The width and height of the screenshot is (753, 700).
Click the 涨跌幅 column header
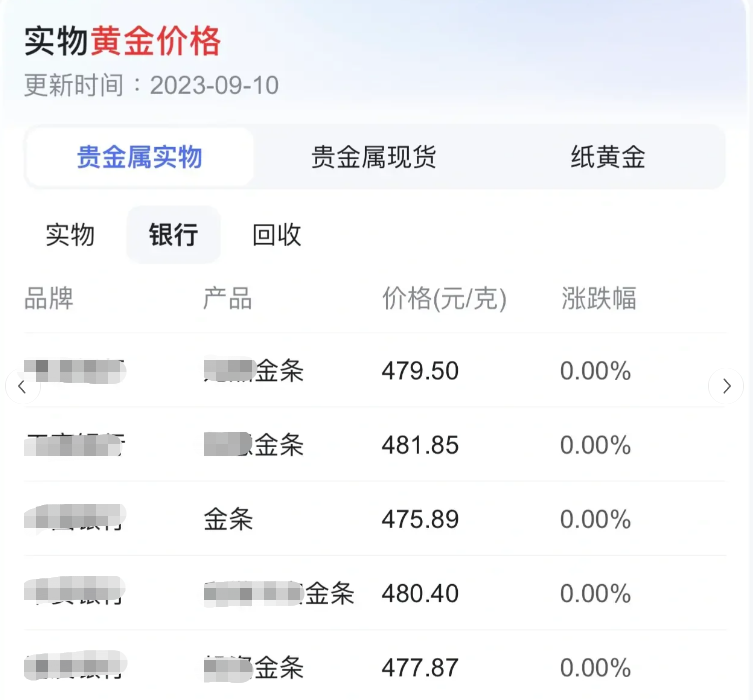pos(599,298)
